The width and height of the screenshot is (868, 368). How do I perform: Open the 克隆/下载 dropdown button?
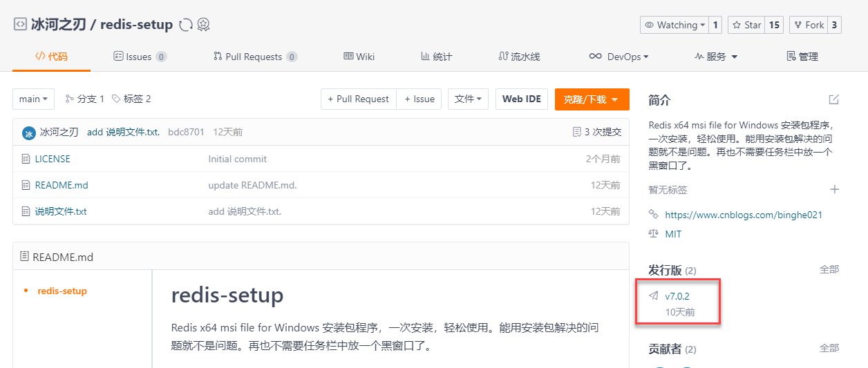592,99
